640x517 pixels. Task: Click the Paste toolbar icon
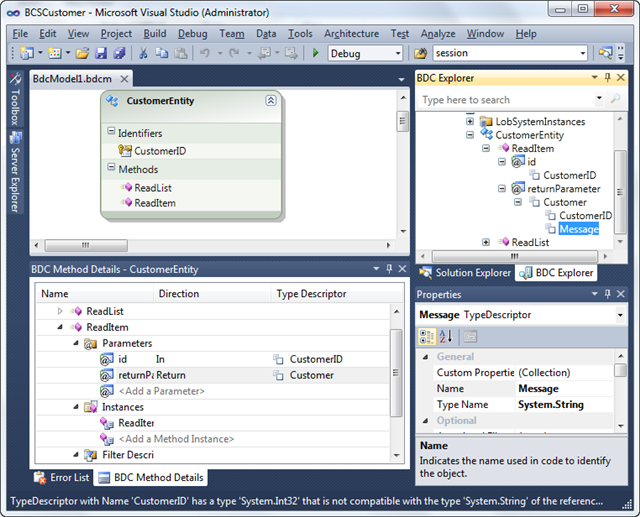pos(181,53)
